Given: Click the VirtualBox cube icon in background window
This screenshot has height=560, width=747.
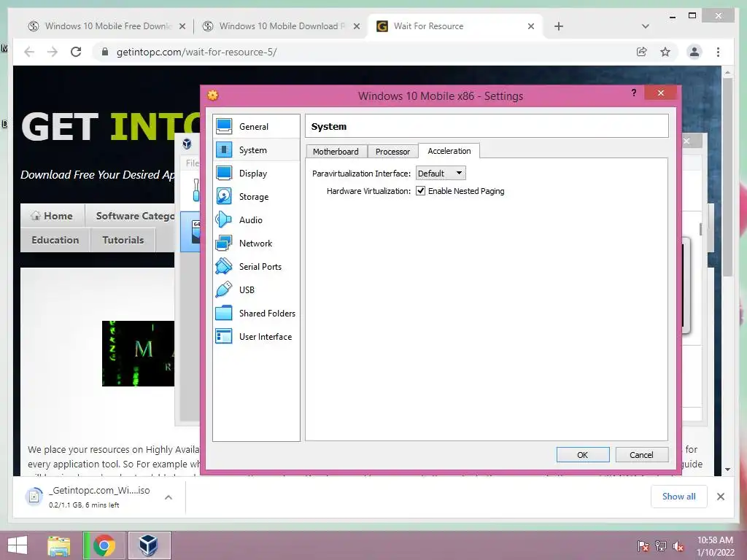Looking at the screenshot, I should [187, 144].
